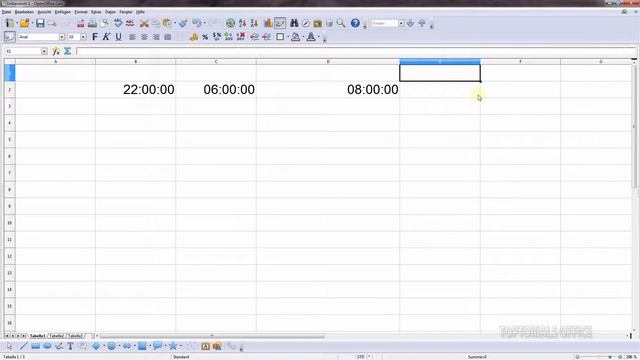Open the Einfügen menu
The height and width of the screenshot is (360, 640).
(x=62, y=12)
